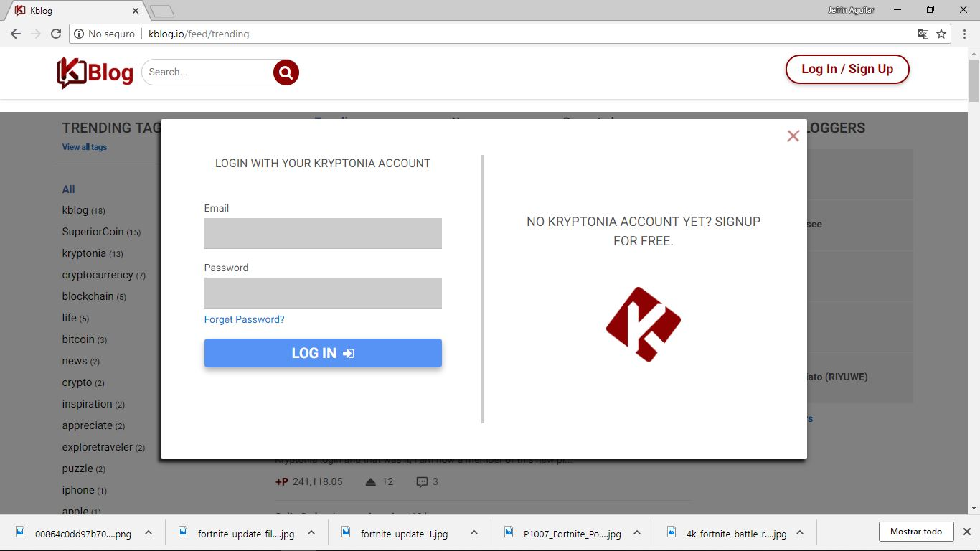The width and height of the screenshot is (980, 551).
Task: Focus the Email input field
Action: tap(323, 233)
